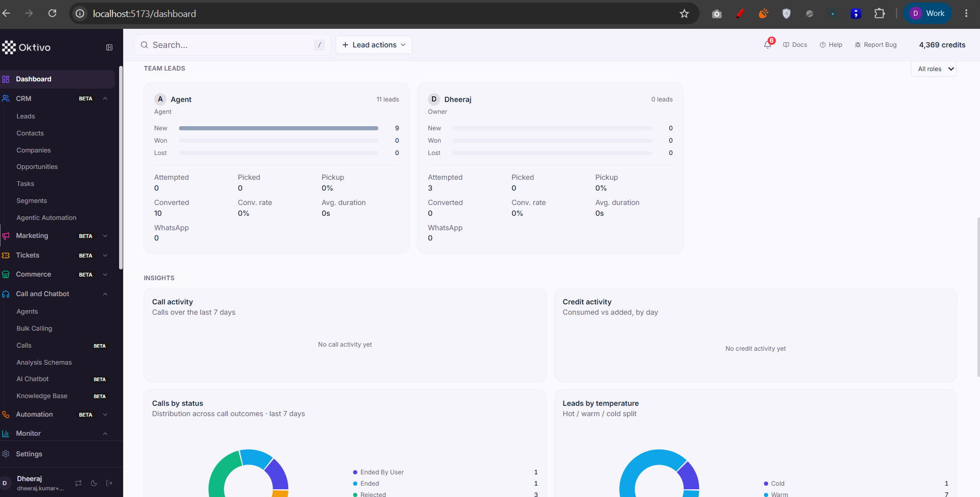Viewport: 980px width, 497px height.
Task: Open the All roles filter dropdown
Action: coord(934,69)
